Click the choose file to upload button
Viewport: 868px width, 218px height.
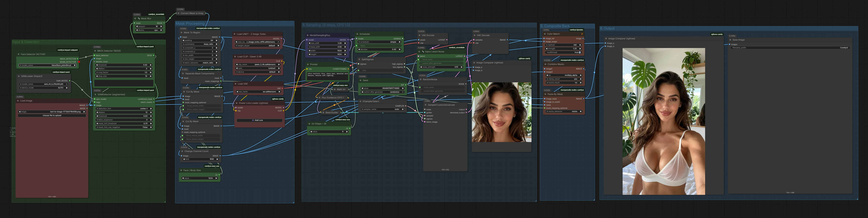pyautogui.click(x=52, y=116)
